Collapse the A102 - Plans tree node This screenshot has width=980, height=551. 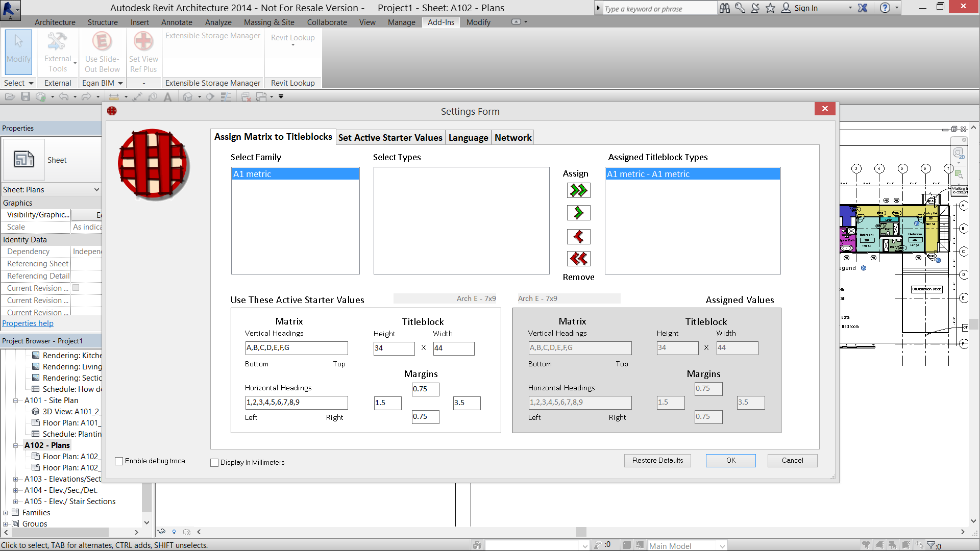pos(16,445)
